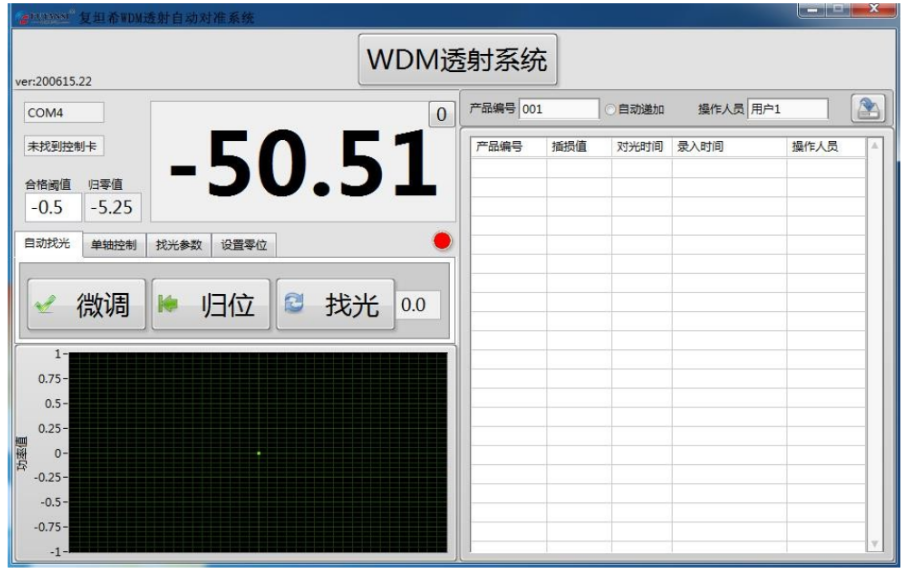Open the 单轴控制 tab
The image size is (912, 581).
pos(114,245)
